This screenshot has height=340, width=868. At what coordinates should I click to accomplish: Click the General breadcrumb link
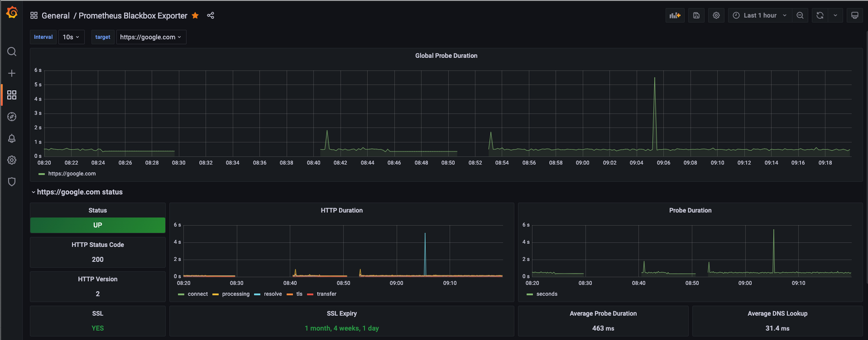point(56,16)
